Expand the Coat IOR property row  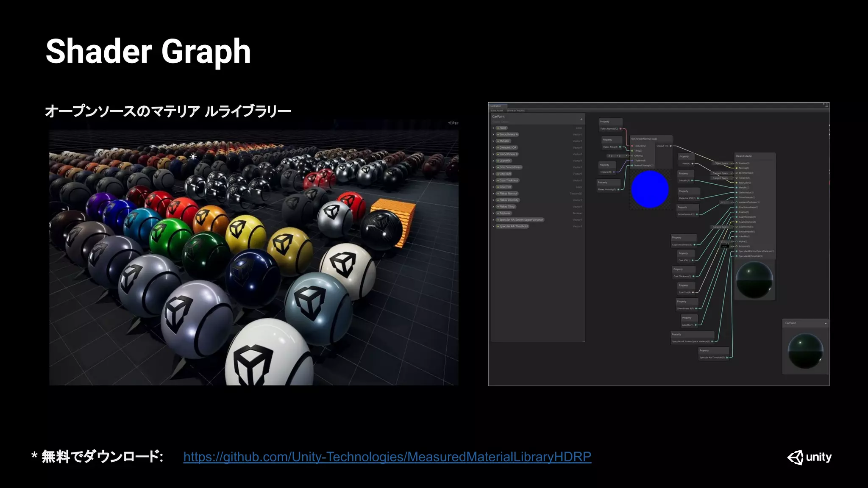click(493, 174)
